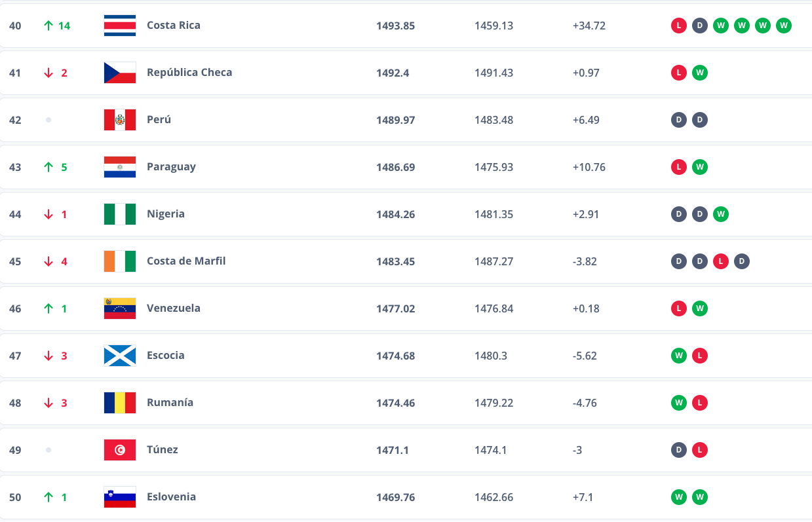This screenshot has height=522, width=812.
Task: Click Túnez's gray D result badge
Action: click(679, 450)
